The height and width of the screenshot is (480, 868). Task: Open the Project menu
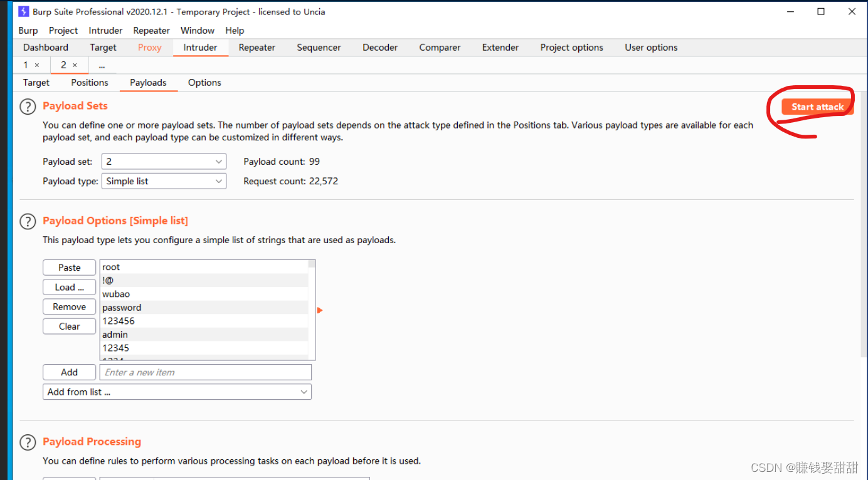[x=63, y=30]
